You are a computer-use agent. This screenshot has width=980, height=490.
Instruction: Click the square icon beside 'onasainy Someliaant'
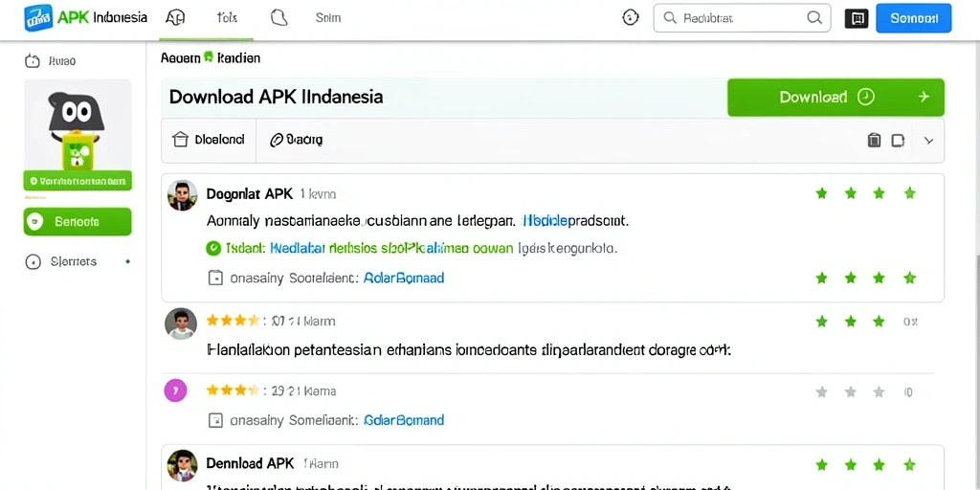coord(215,420)
